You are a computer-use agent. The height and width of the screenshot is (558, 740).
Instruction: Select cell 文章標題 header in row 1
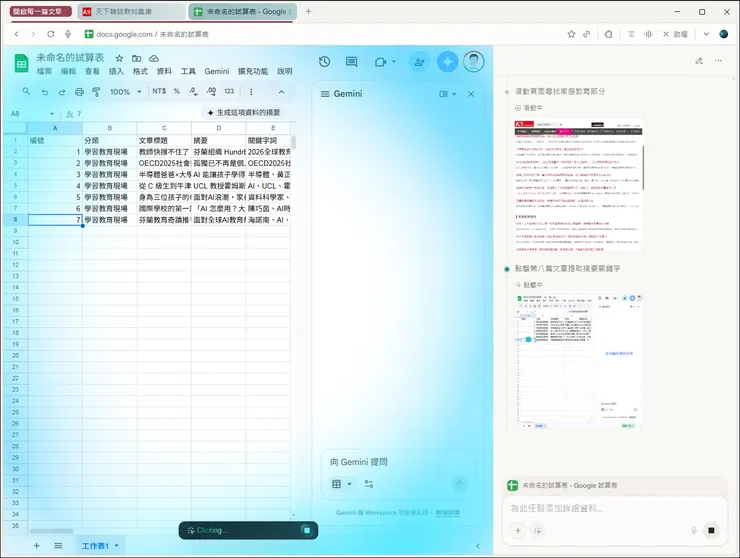(164, 140)
